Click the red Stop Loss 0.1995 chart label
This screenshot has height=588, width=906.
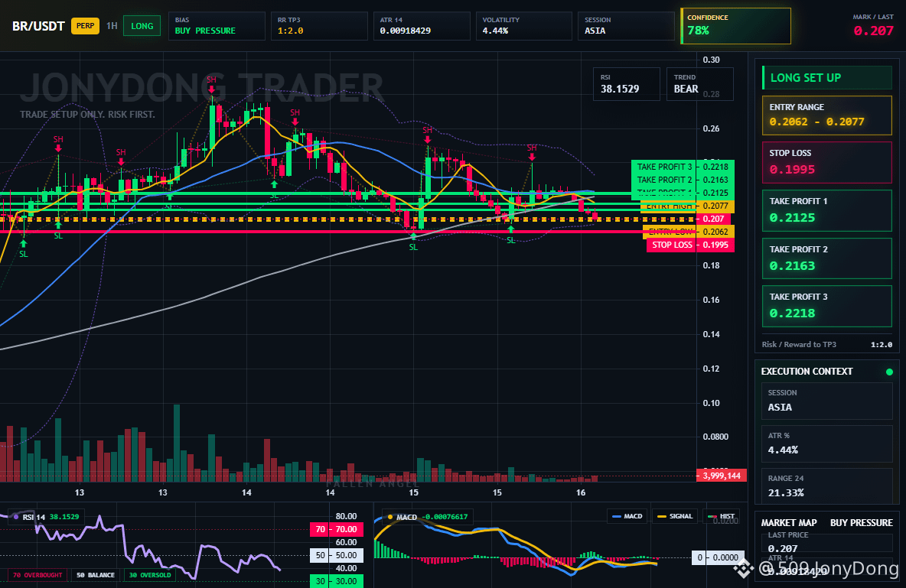click(690, 245)
